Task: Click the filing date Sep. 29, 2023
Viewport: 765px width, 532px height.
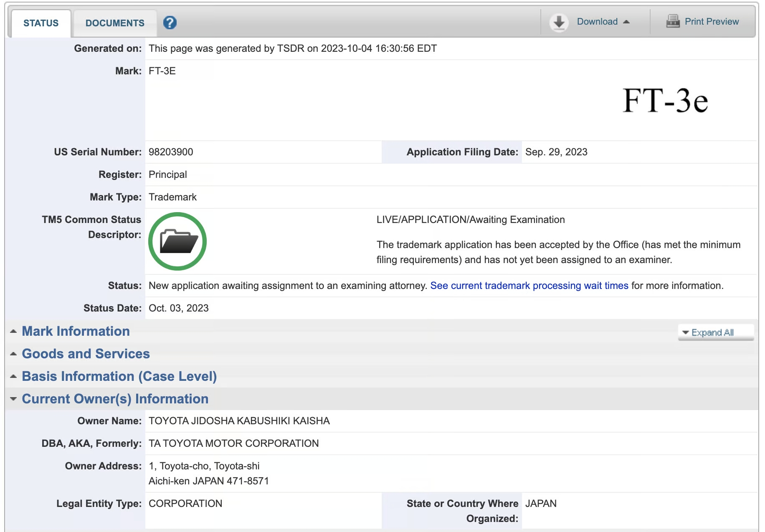Action: click(556, 152)
